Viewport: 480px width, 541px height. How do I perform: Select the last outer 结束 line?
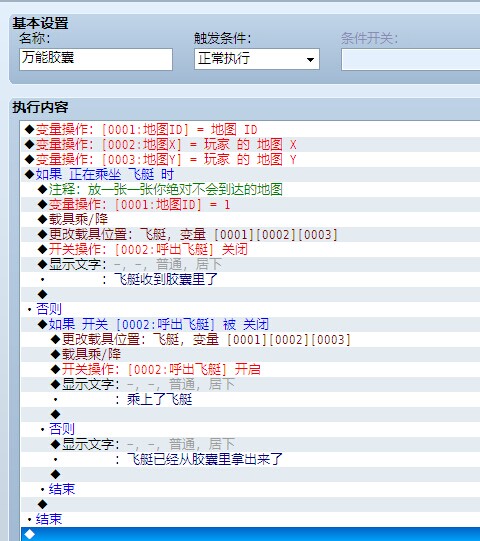250,520
